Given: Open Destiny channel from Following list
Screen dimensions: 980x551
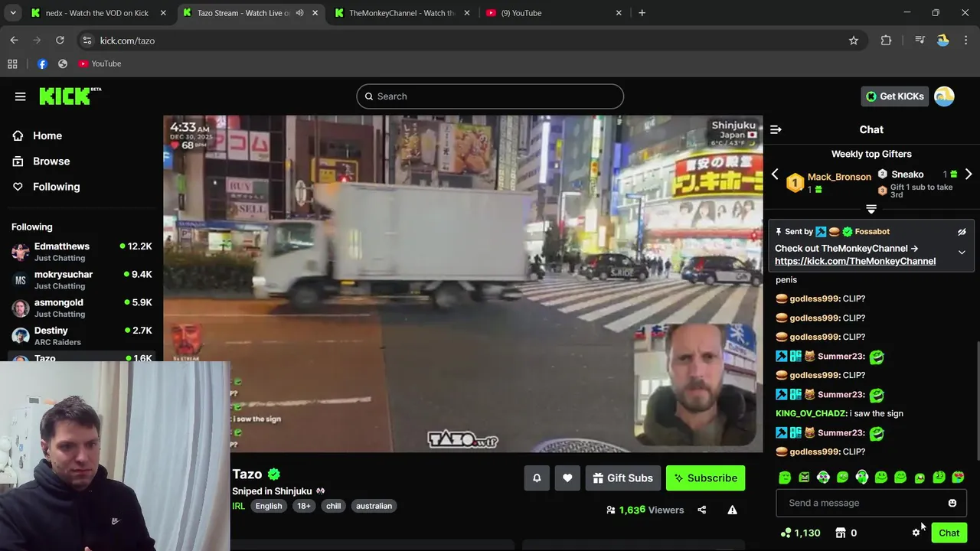Looking at the screenshot, I should pyautogui.click(x=82, y=336).
